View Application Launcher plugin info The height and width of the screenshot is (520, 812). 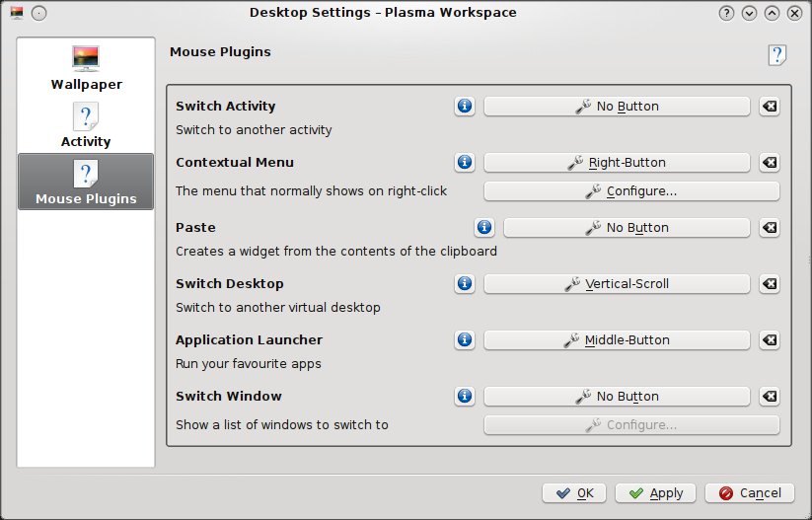[x=465, y=340]
